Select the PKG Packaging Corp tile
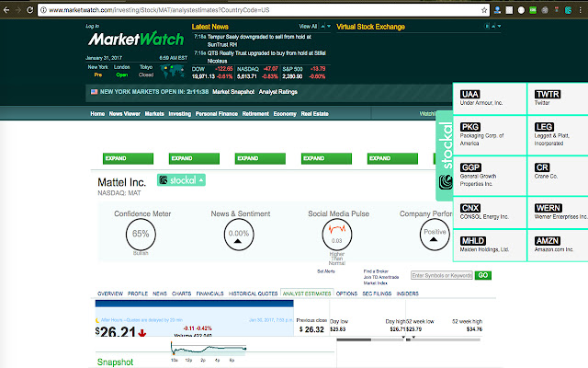The image size is (588, 368). pos(490,135)
